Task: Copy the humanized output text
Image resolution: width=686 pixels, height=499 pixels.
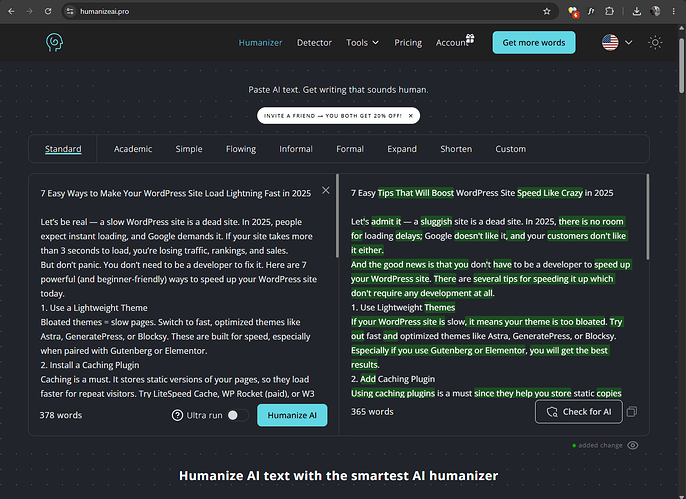Action: tap(632, 412)
